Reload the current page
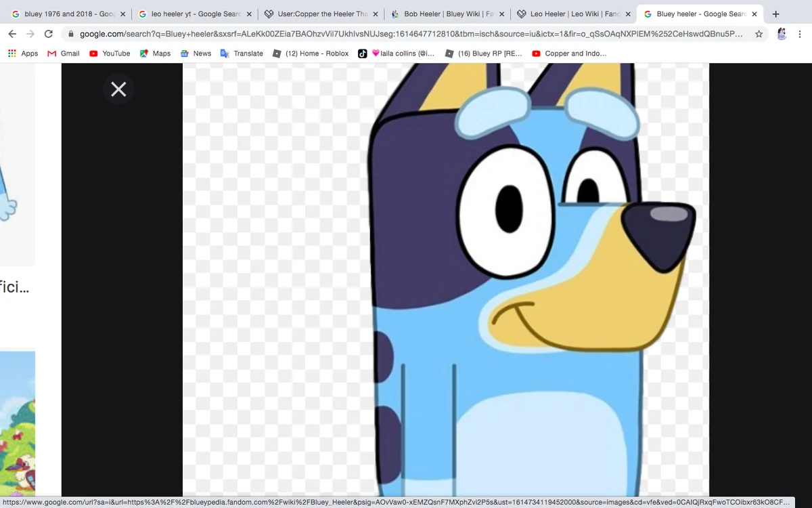The image size is (812, 508). pyautogui.click(x=47, y=33)
